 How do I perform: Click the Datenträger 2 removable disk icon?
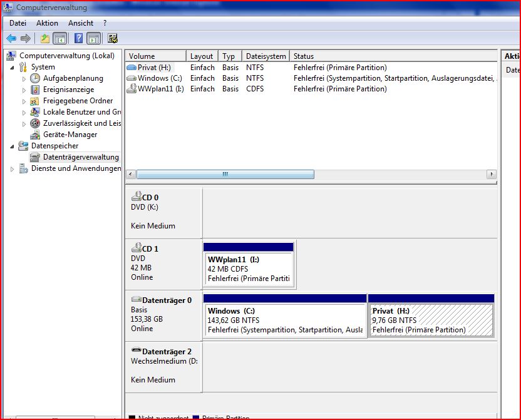coord(137,350)
